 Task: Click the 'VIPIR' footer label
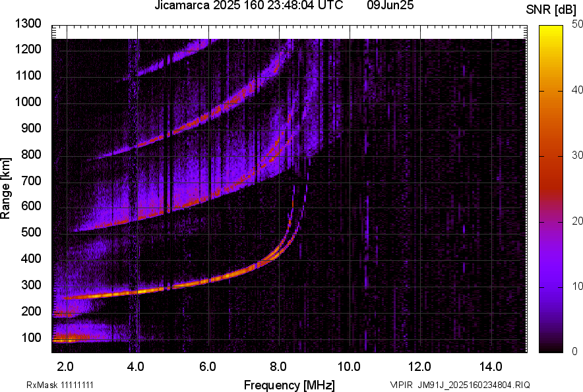401,385
